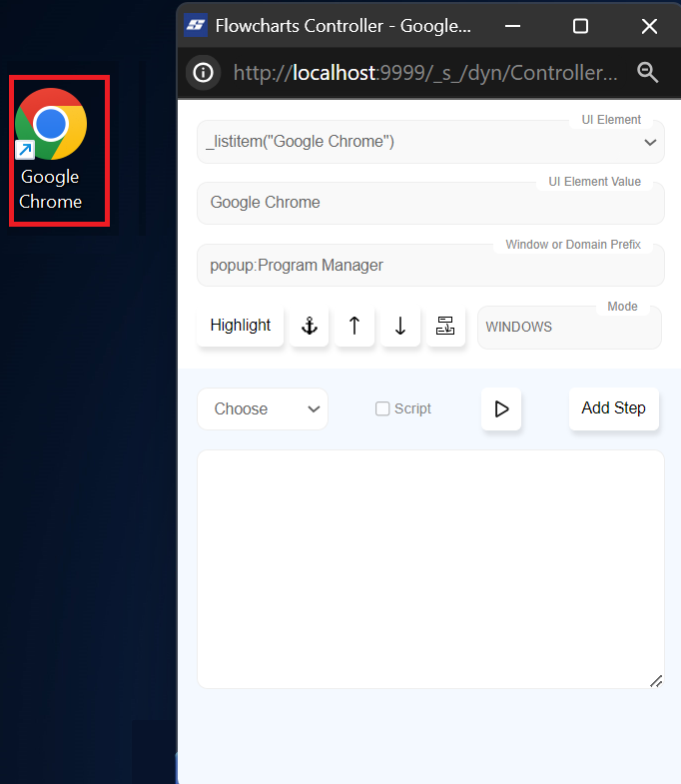Image resolution: width=681 pixels, height=784 pixels.
Task: Click the Highlight button
Action: (x=240, y=326)
